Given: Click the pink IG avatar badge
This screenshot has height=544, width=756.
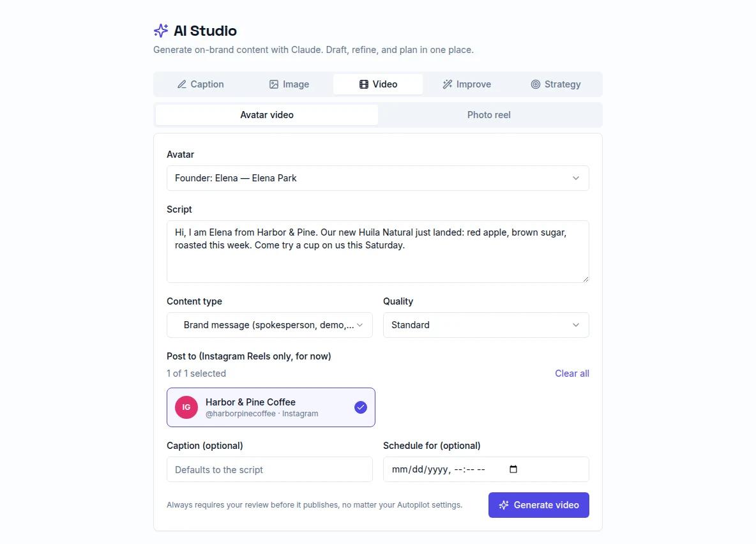Looking at the screenshot, I should pyautogui.click(x=186, y=407).
